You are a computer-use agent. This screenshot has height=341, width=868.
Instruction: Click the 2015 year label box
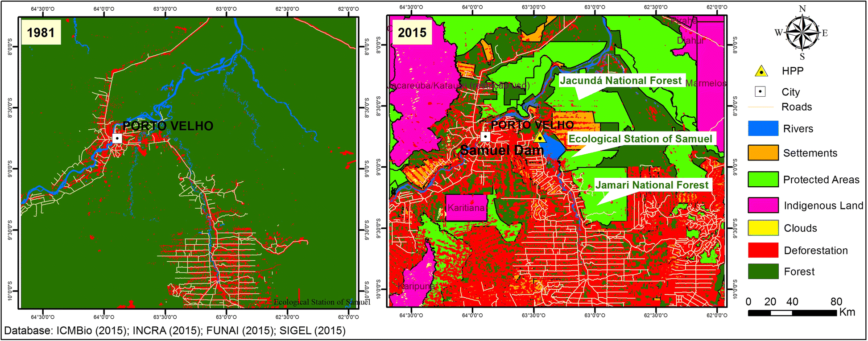click(x=412, y=32)
